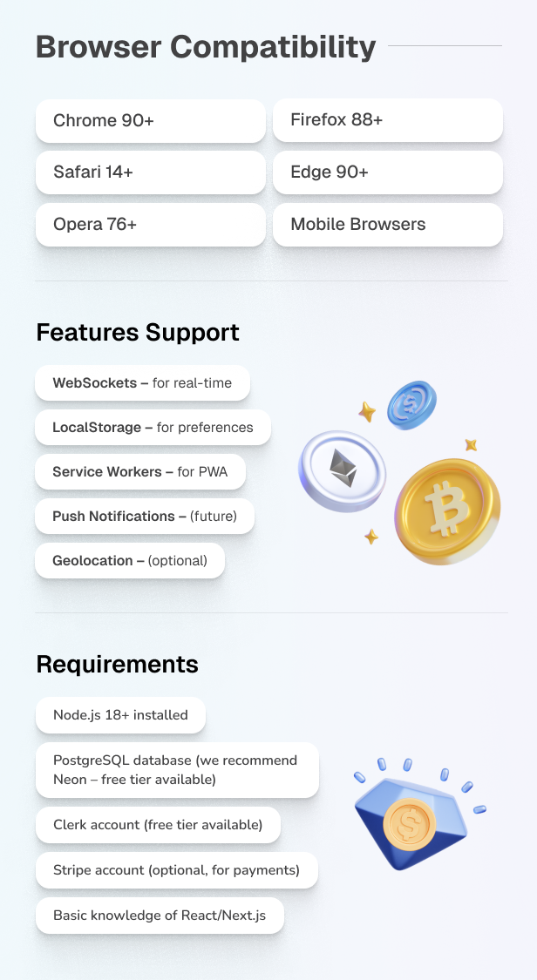
Task: Select the Push Notifications (future) tag
Action: coord(145,517)
